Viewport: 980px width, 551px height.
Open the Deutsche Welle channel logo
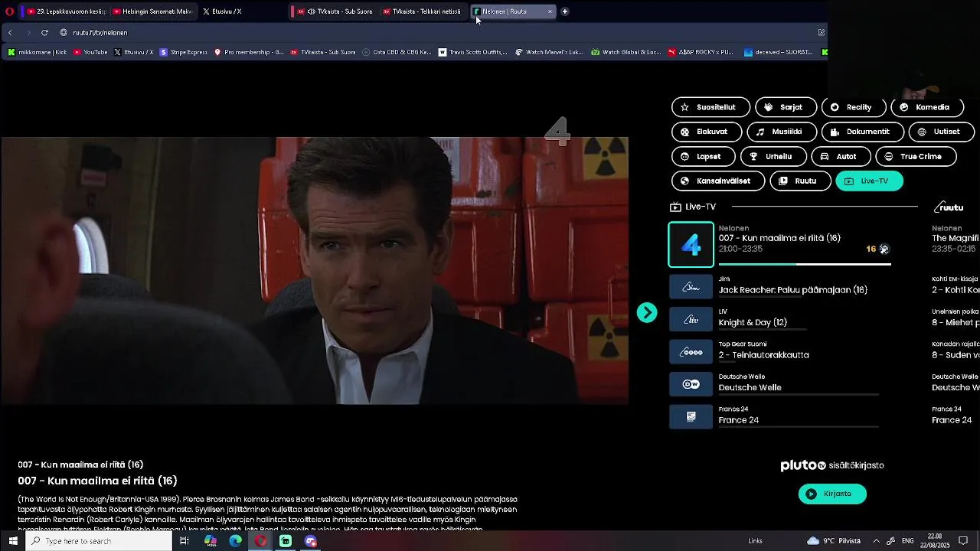pos(691,384)
